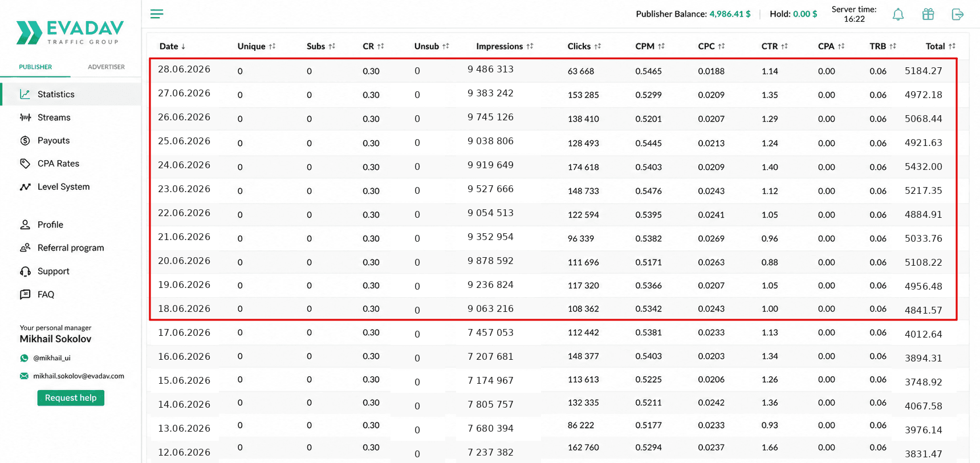The width and height of the screenshot is (980, 463).
Task: Click the Statistics chart icon
Action: 25,94
